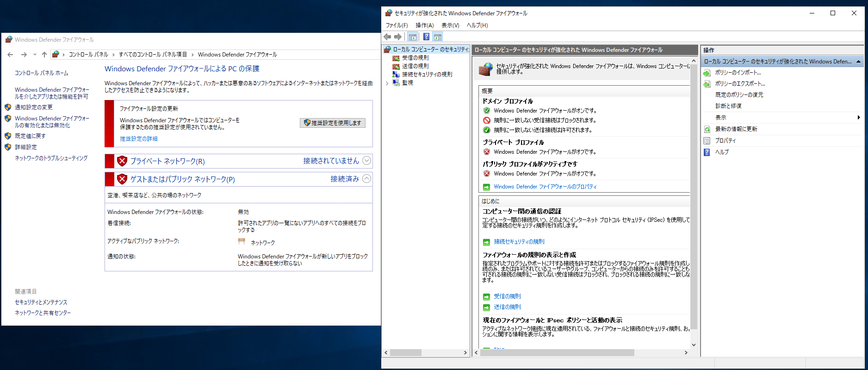Click すべてのコントロール パネル項目 breadcrumb
The height and width of the screenshot is (370, 868).
click(153, 55)
